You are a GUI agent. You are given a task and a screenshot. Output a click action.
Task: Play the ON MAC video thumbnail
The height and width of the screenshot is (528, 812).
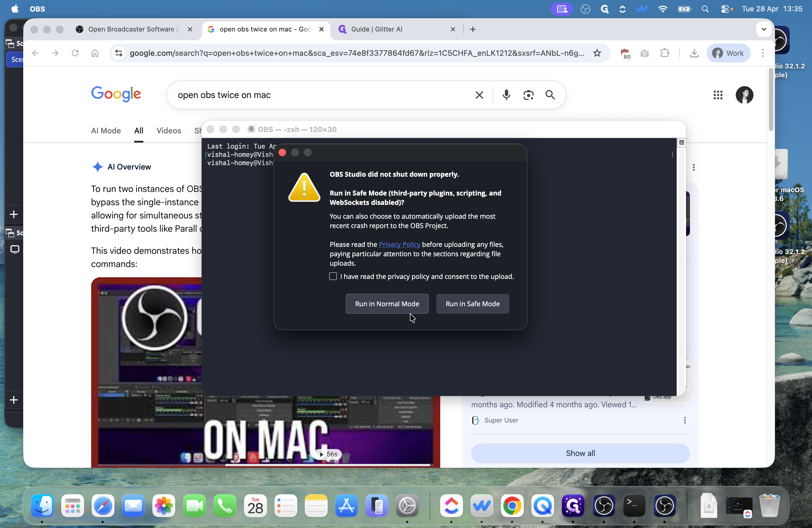265,372
